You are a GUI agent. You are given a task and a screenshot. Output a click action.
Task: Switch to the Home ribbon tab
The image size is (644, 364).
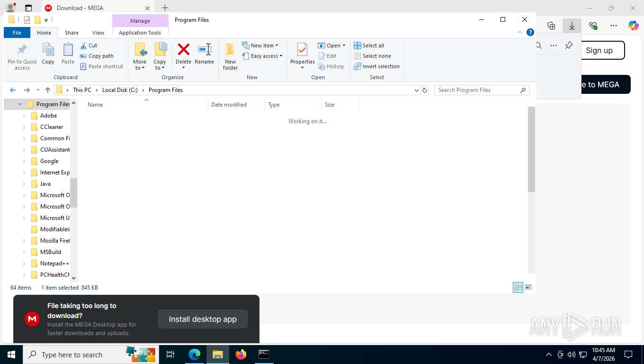click(x=44, y=33)
